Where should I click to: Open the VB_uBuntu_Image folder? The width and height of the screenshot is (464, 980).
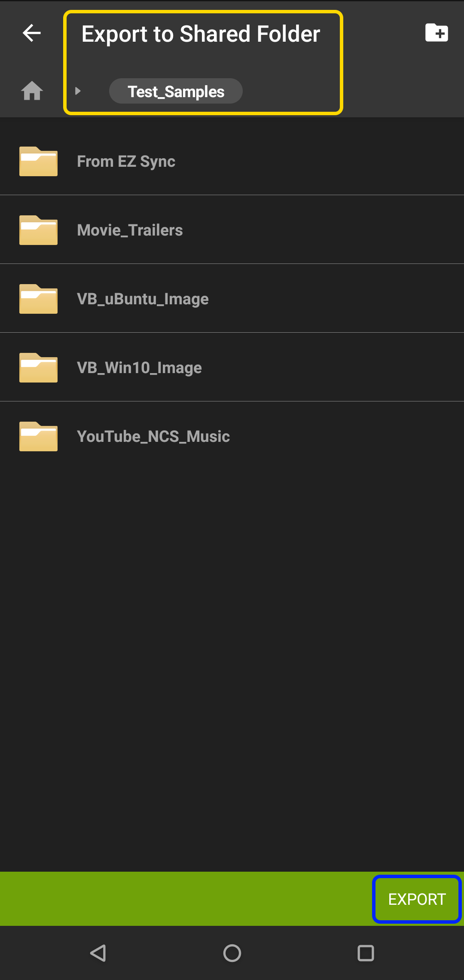point(232,299)
